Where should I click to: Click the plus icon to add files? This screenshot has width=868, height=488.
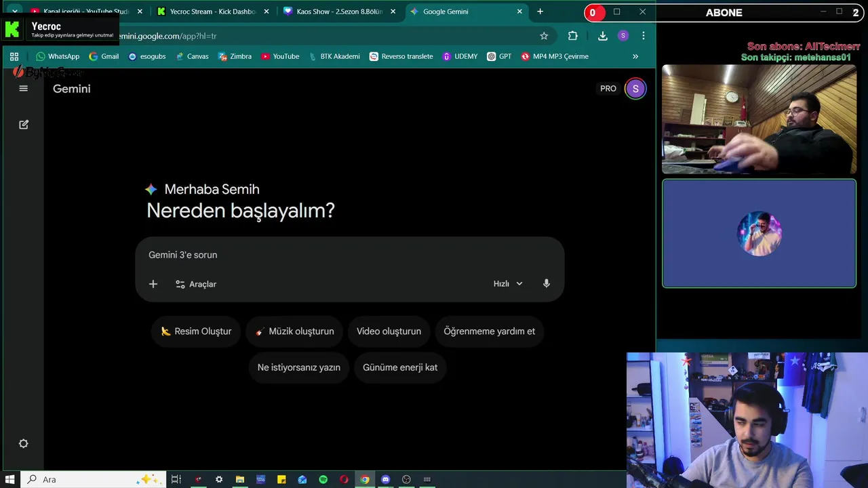[x=153, y=284]
